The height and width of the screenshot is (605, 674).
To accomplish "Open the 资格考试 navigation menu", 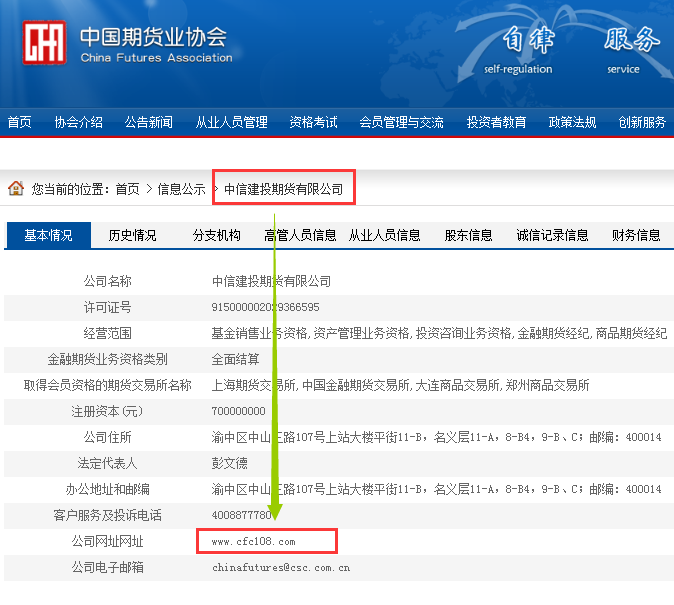I will [313, 122].
